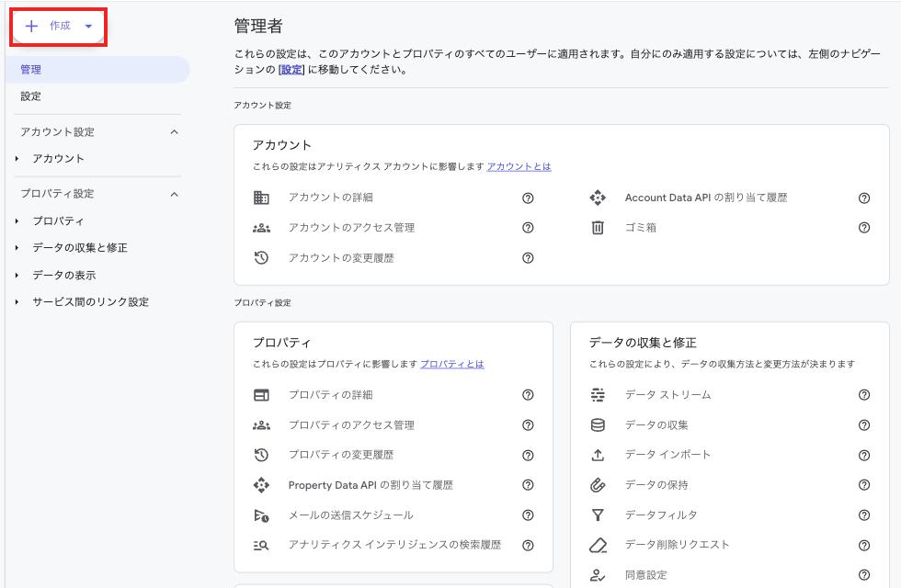Image resolution: width=901 pixels, height=588 pixels.
Task: Open プロパティの変更履歴 entry
Action: tap(341, 456)
